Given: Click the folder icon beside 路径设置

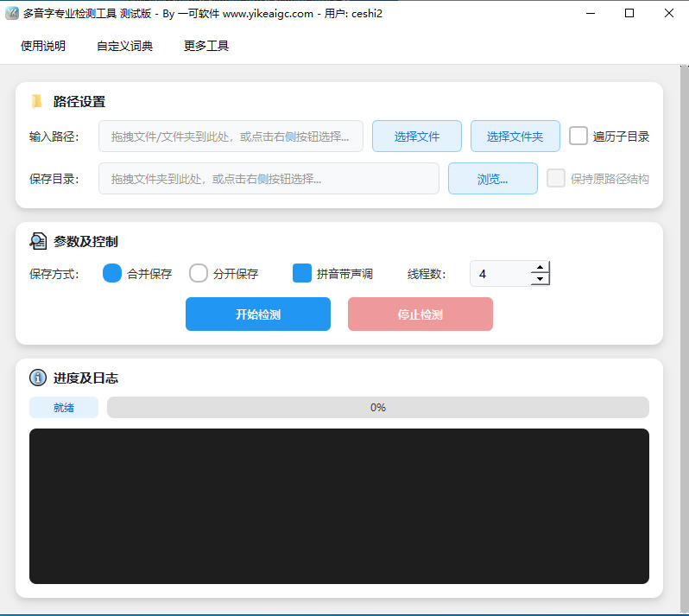Looking at the screenshot, I should tap(37, 101).
